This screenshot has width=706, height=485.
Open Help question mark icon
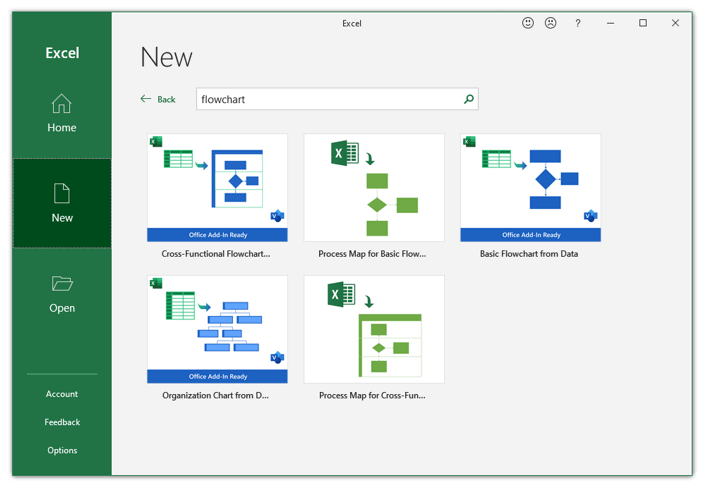tap(578, 23)
